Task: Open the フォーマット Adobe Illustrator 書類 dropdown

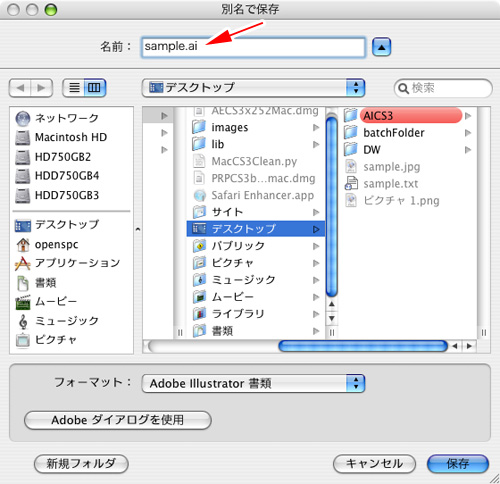Action: (x=253, y=383)
